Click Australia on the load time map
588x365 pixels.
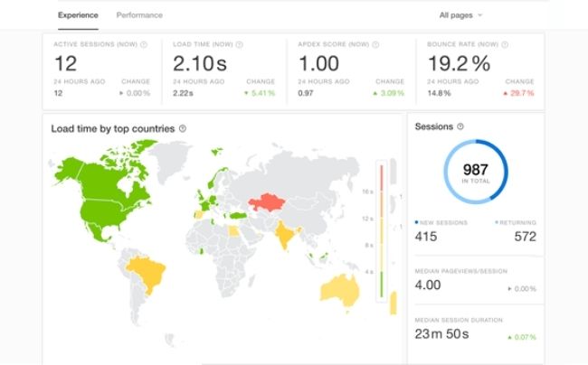tap(340, 289)
